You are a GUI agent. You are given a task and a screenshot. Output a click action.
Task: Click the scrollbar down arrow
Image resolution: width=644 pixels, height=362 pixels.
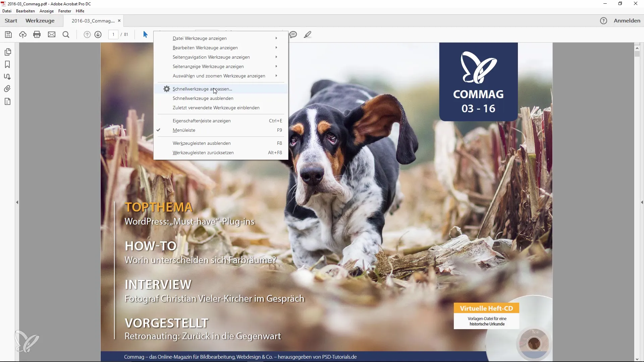point(637,359)
